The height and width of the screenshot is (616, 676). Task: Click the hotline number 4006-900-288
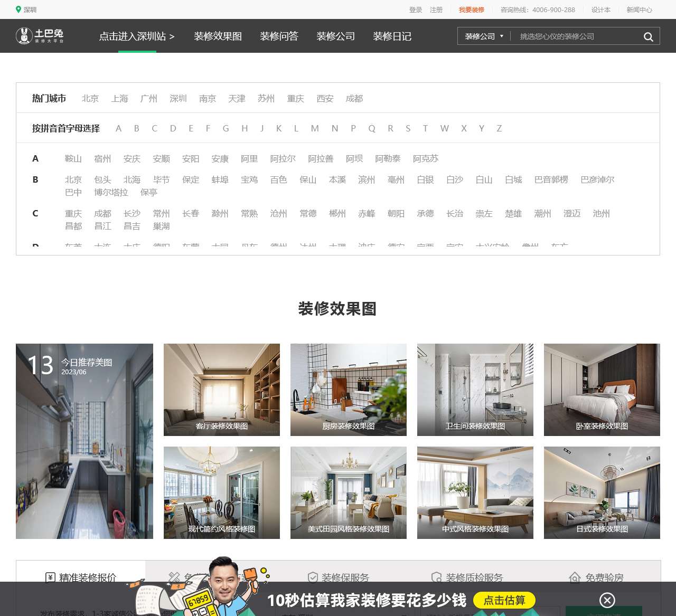(x=553, y=10)
